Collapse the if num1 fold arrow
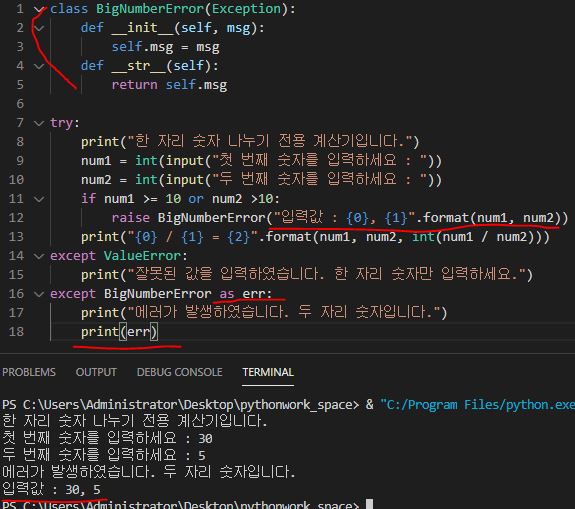The image size is (575, 509). click(x=39, y=199)
